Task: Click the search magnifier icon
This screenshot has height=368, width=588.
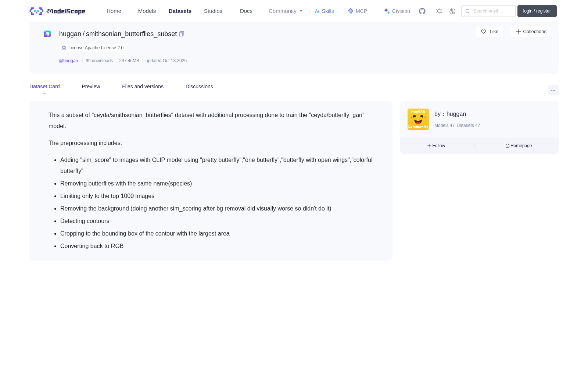Action: click(467, 11)
